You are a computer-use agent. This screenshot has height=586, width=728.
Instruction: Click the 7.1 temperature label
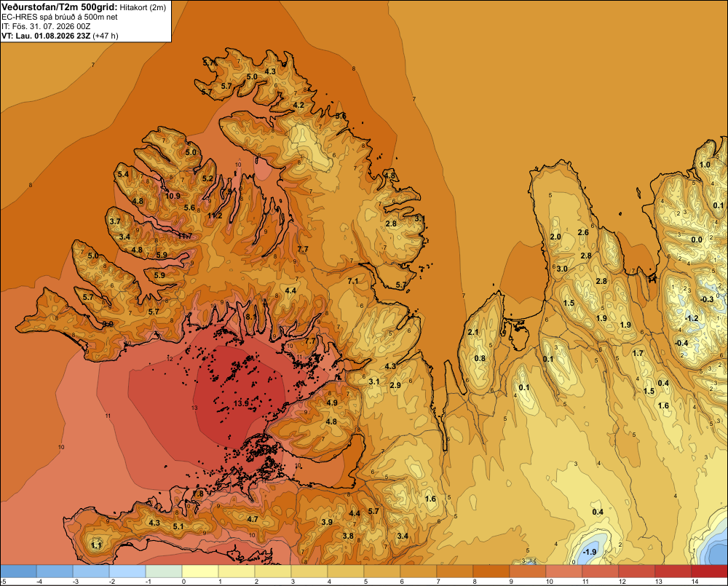tap(353, 281)
